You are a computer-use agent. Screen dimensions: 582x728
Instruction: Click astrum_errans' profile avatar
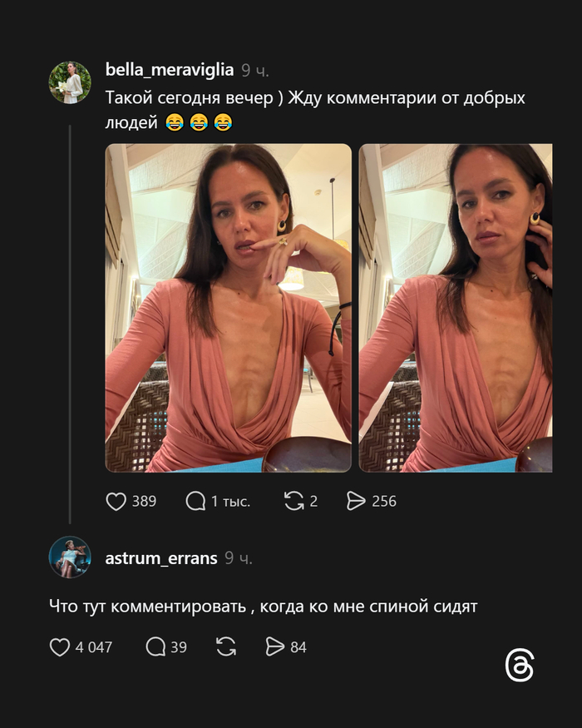click(72, 557)
